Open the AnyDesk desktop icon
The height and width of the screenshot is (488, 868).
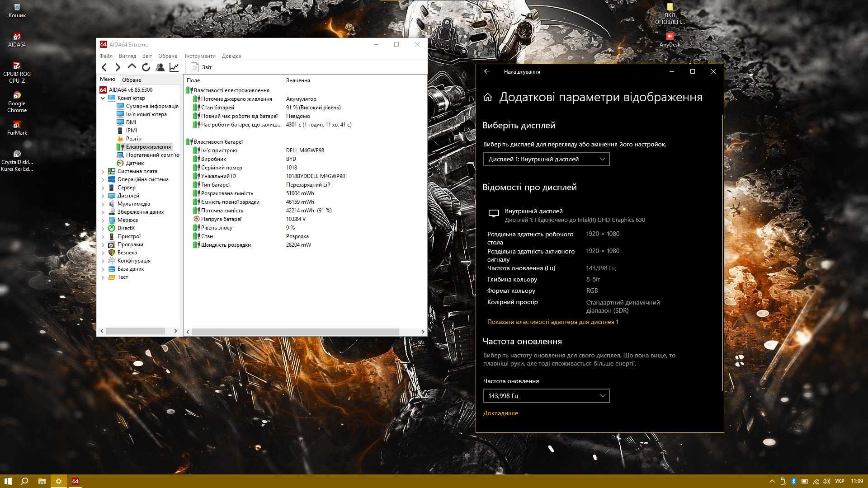point(670,40)
